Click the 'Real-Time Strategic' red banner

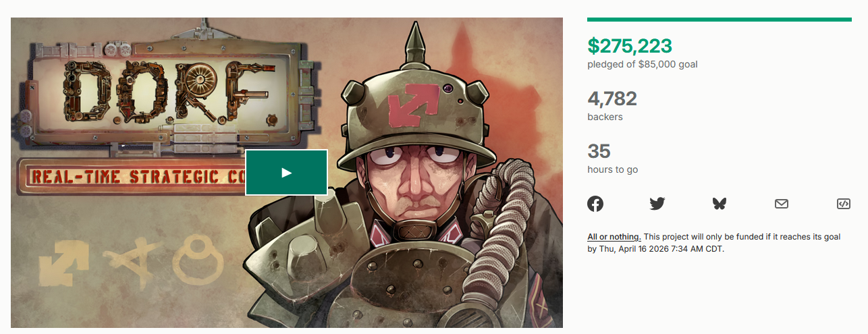[x=132, y=177]
